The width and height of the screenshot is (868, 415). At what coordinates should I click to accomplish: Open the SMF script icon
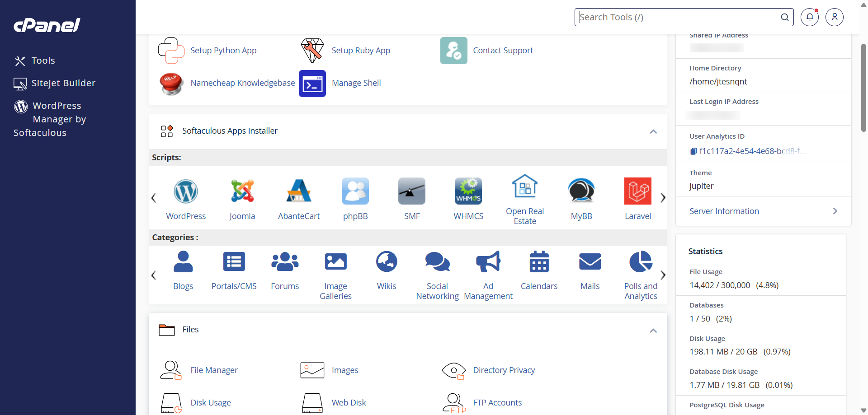pyautogui.click(x=412, y=191)
